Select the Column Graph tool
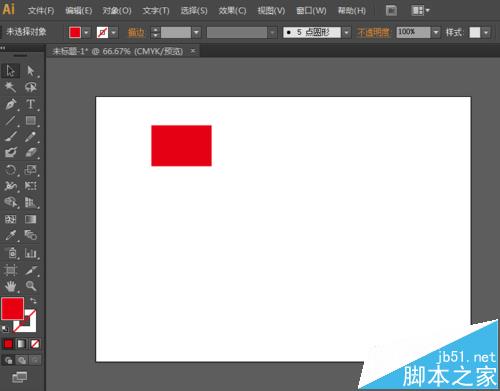Screen dimensions: 500x391 pyautogui.click(x=31, y=253)
